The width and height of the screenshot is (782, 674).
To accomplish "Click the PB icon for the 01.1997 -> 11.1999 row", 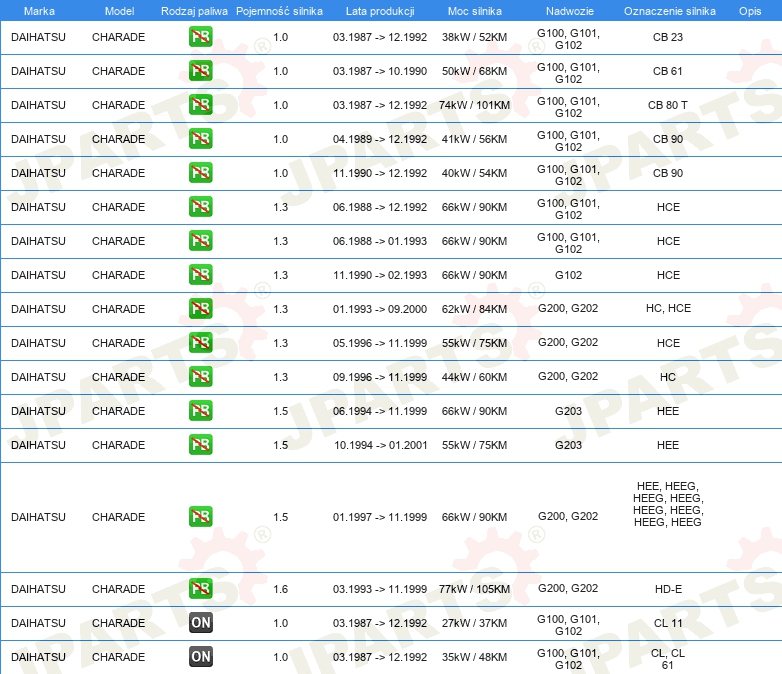I will click(200, 517).
